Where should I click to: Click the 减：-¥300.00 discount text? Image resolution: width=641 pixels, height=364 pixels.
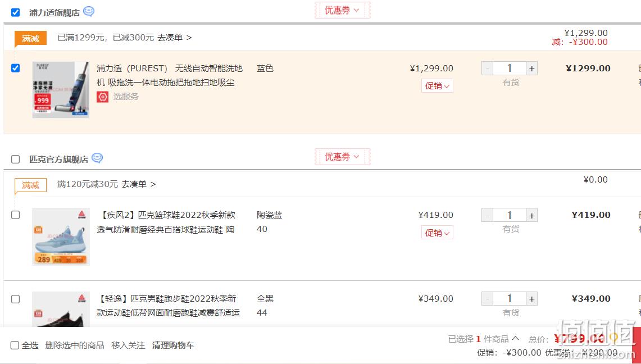[580, 42]
